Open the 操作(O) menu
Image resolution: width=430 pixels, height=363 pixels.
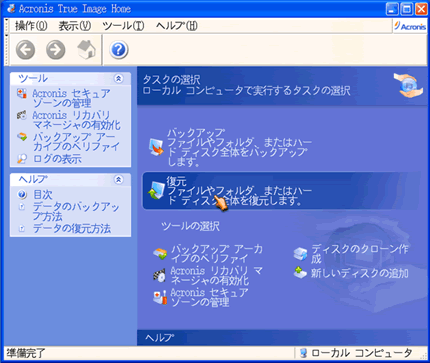click(x=31, y=26)
